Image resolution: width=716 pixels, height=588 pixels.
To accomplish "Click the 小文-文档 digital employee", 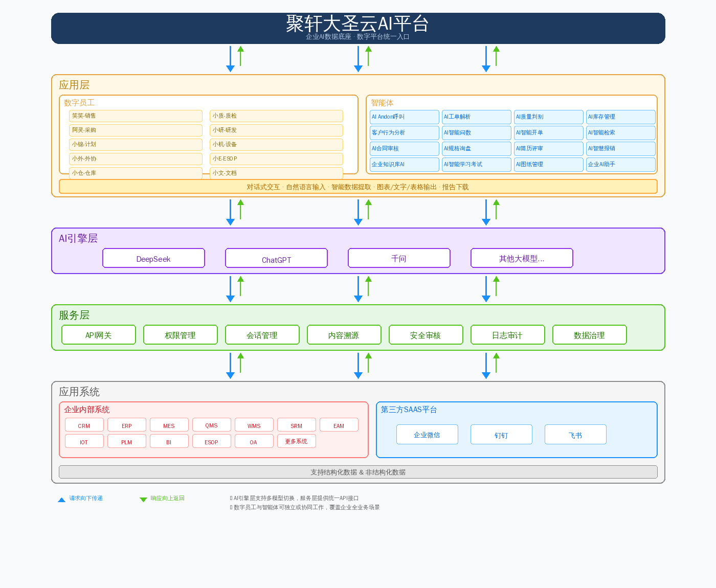I will 276,173.
